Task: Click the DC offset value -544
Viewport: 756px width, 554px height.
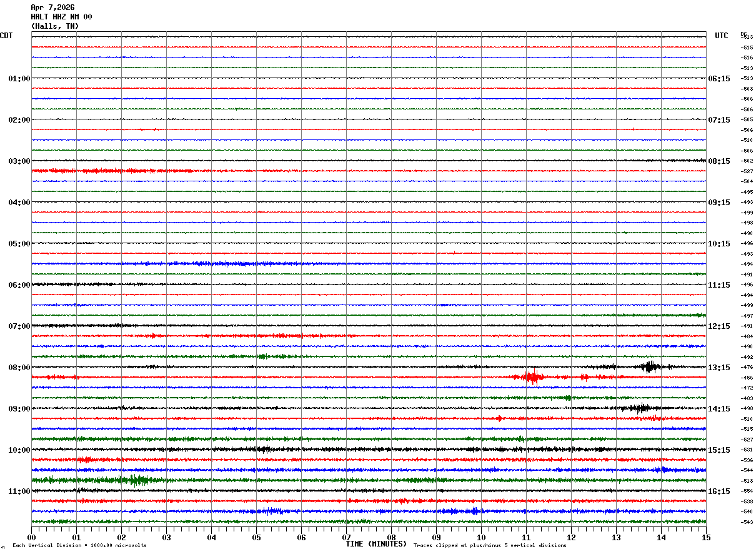Action: pos(747,470)
